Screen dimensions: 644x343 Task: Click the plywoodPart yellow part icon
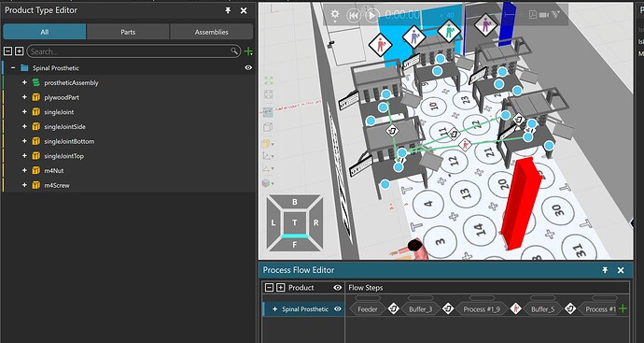tap(36, 97)
